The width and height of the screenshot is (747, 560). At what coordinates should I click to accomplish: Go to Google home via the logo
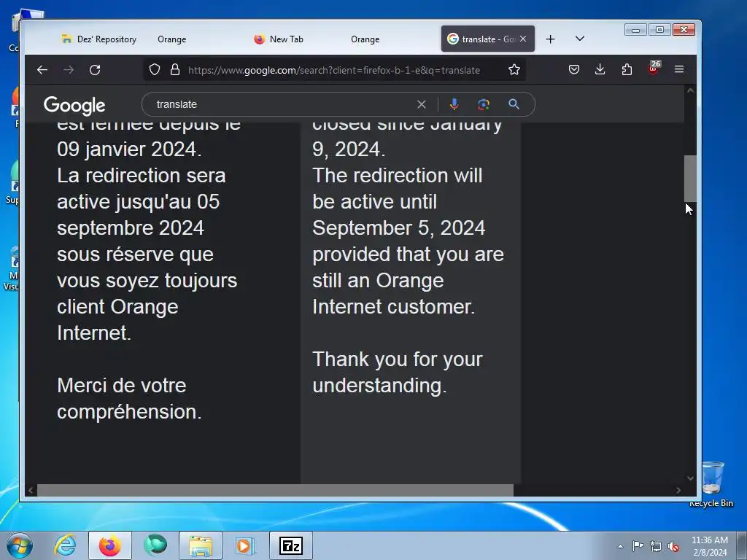(74, 105)
